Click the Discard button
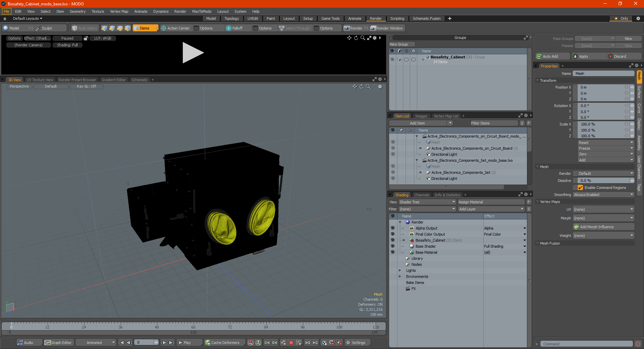Viewport: 644px width, 349px height. (624, 56)
